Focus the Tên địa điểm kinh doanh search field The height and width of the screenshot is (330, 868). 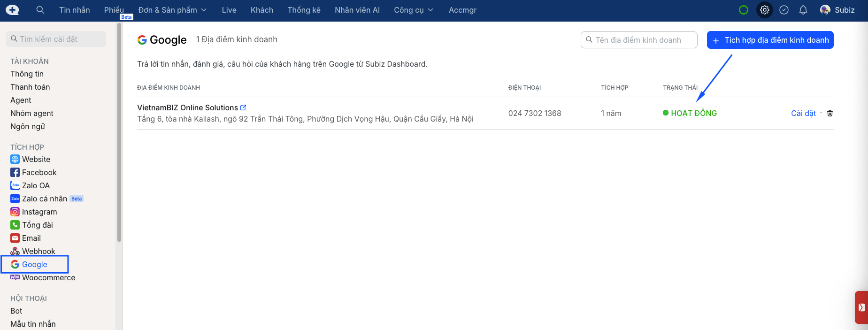click(x=643, y=40)
